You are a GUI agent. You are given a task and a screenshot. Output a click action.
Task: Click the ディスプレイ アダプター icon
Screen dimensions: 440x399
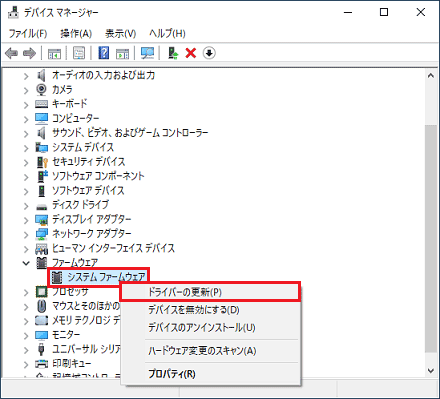pos(41,220)
